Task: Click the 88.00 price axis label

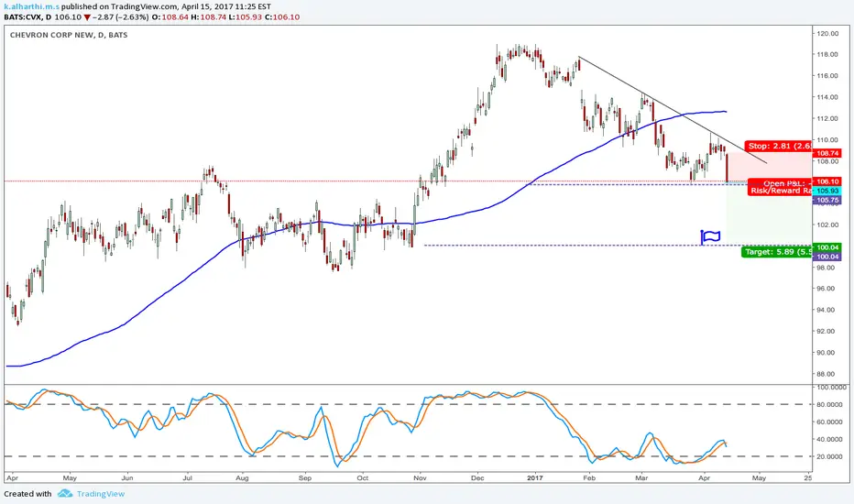Action: click(826, 374)
